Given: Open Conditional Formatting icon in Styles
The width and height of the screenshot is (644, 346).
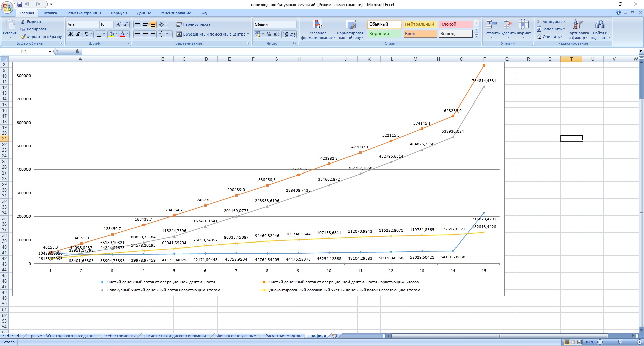Looking at the screenshot, I should point(318,25).
